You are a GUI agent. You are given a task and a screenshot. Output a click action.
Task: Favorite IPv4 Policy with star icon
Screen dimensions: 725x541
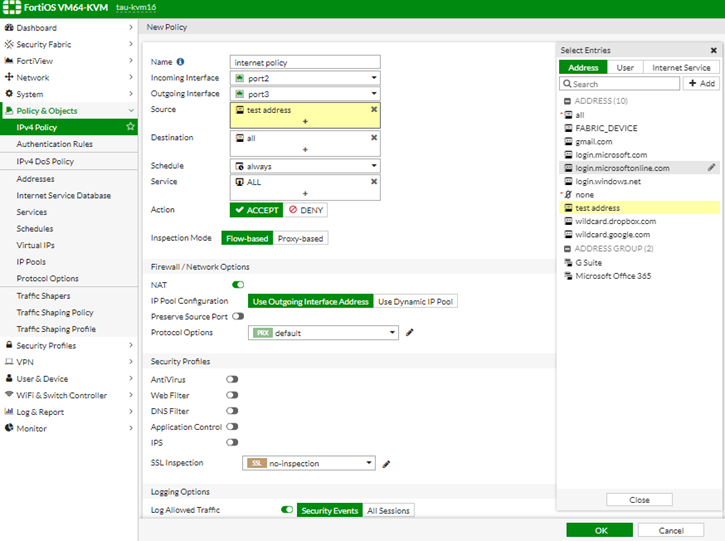coord(130,126)
